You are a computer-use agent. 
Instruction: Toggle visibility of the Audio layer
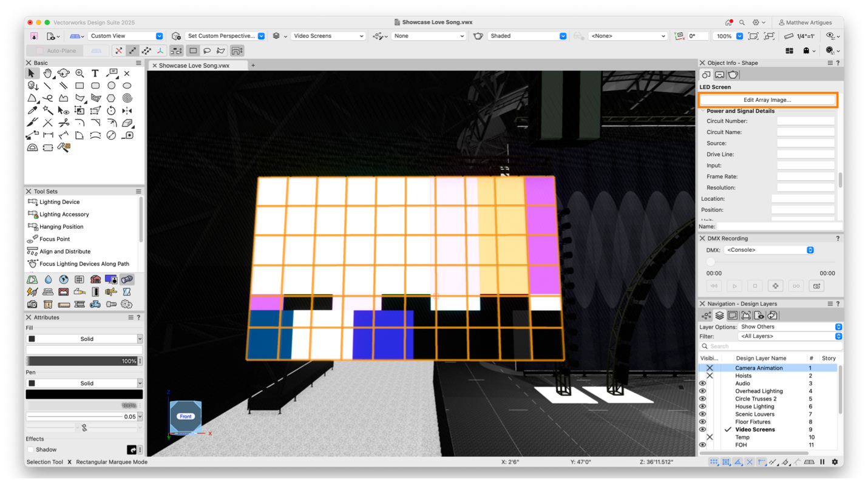tap(702, 384)
